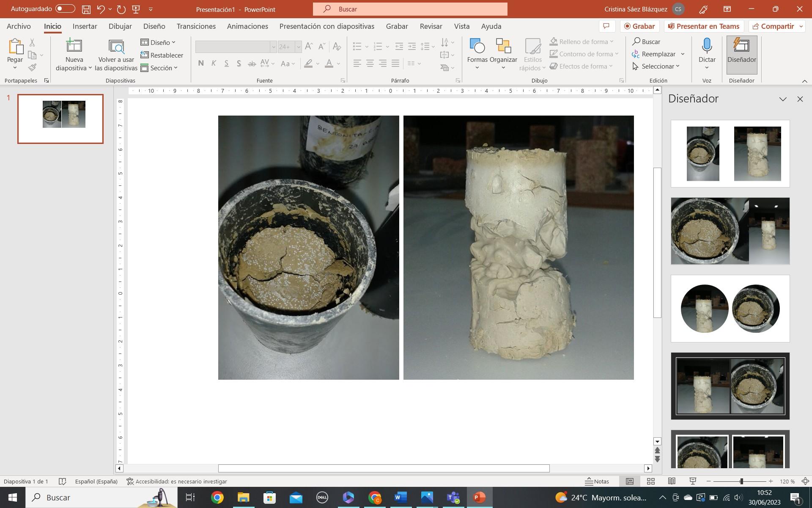Open the Insertar tab
This screenshot has height=508, width=812.
point(85,26)
